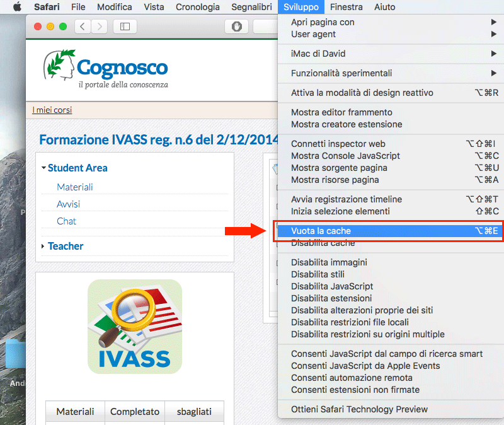Click the shield privacy icon in toolbar

237,26
